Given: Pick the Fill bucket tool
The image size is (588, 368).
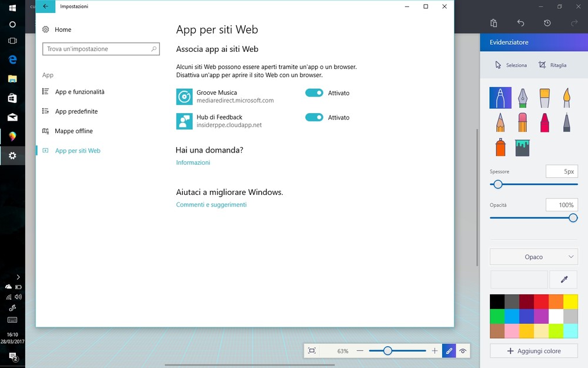Looking at the screenshot, I should click(x=522, y=148).
